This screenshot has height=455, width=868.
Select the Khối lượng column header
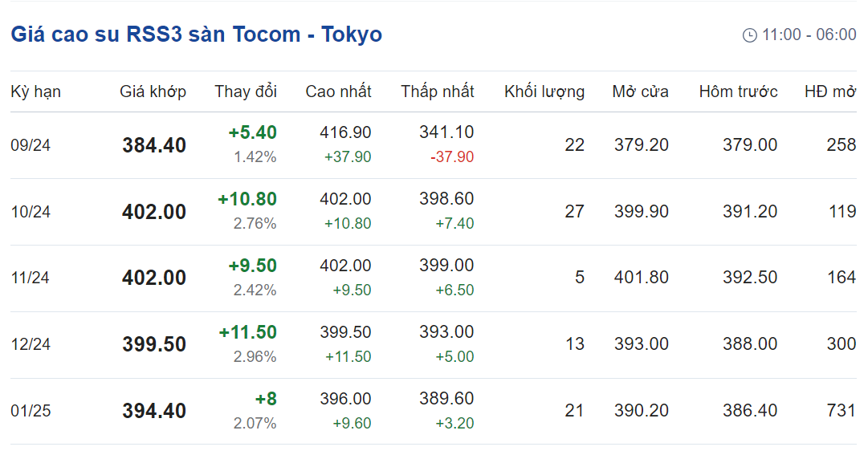[544, 91]
